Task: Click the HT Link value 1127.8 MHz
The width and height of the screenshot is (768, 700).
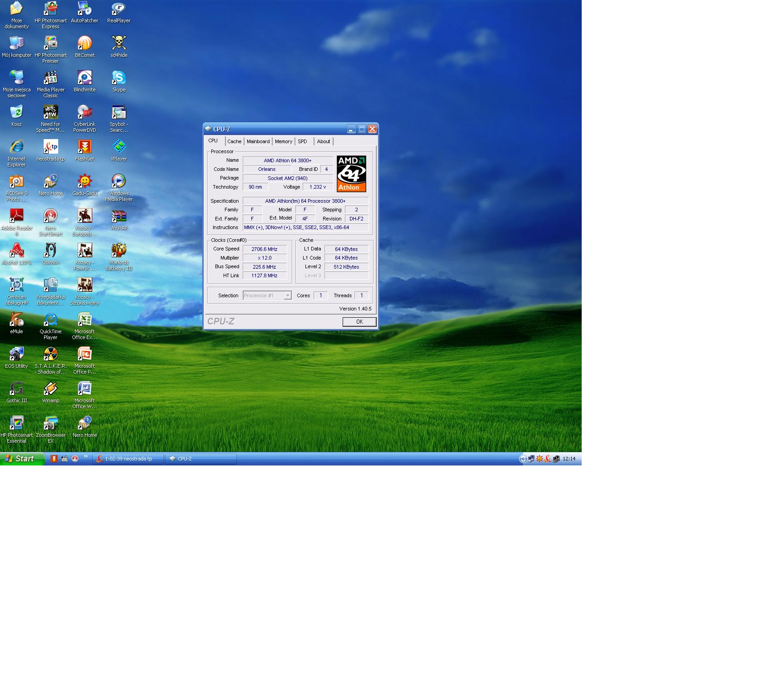Action: [x=264, y=275]
